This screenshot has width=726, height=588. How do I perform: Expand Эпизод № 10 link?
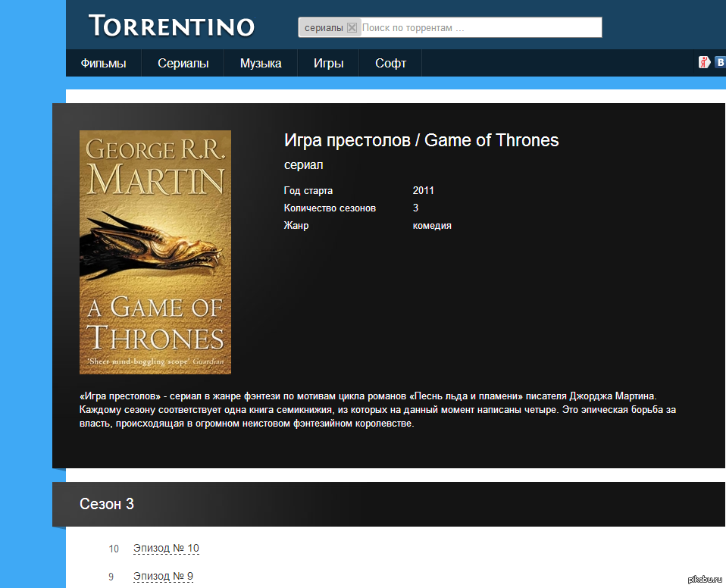(166, 549)
